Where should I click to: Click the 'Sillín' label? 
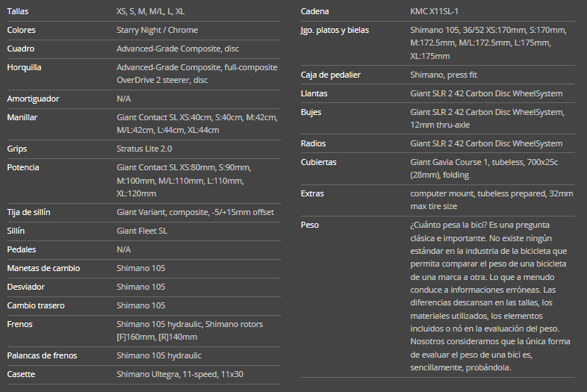[16, 231]
